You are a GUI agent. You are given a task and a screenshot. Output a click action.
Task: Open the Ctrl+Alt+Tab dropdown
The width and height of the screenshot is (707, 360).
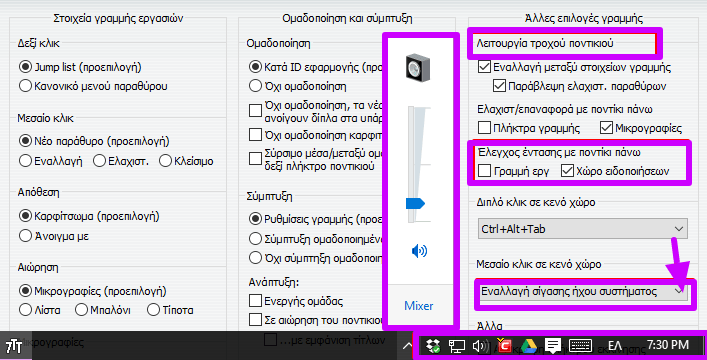pos(582,229)
